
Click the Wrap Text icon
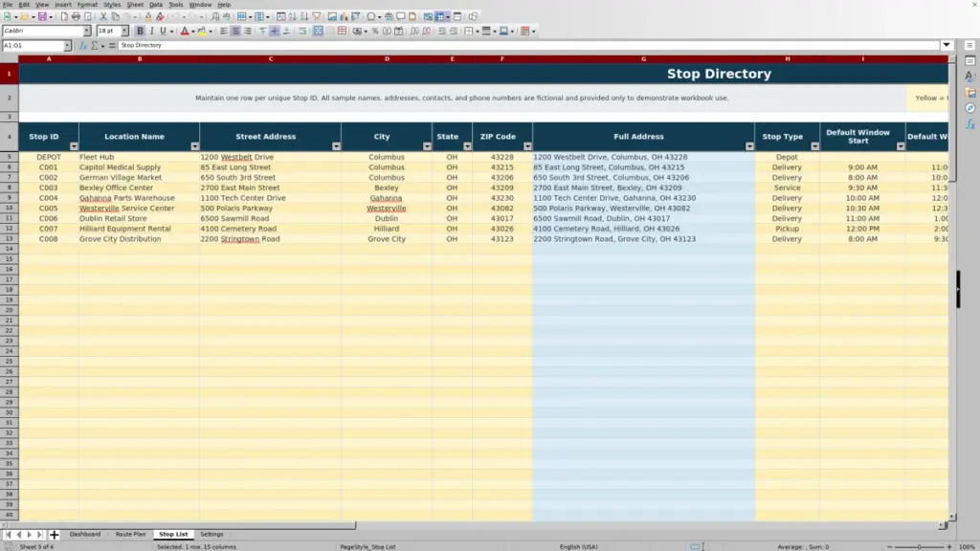302,31
